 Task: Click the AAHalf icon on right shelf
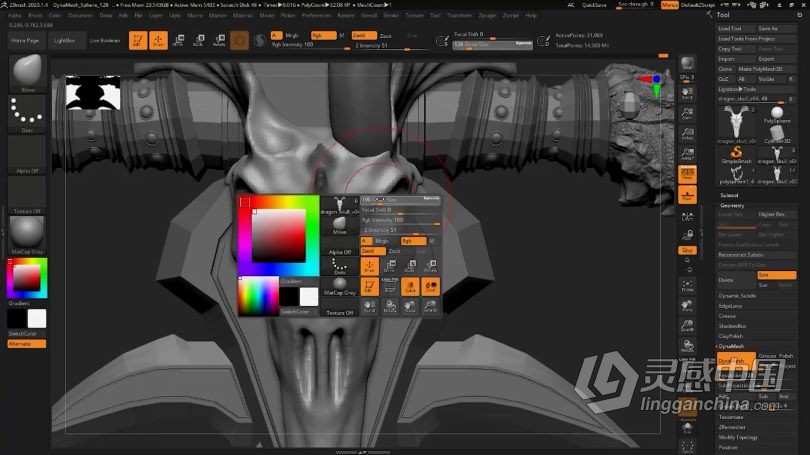point(687,153)
